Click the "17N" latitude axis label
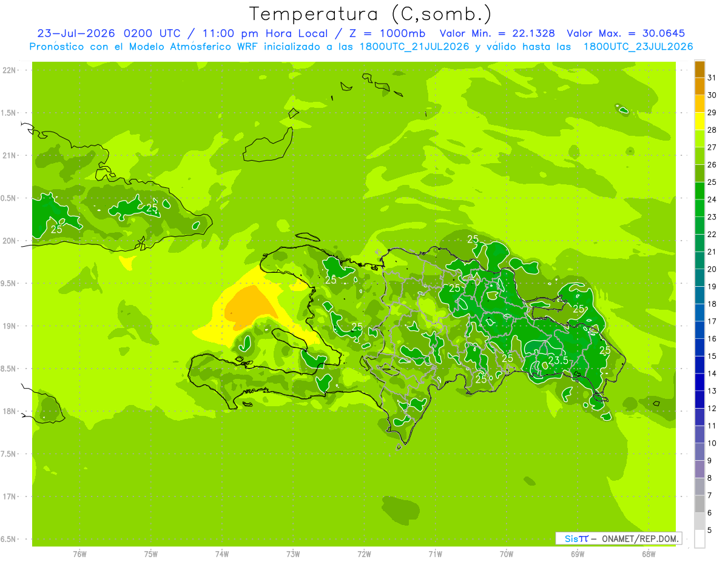Screen dimensions: 728x562 [x=9, y=497]
